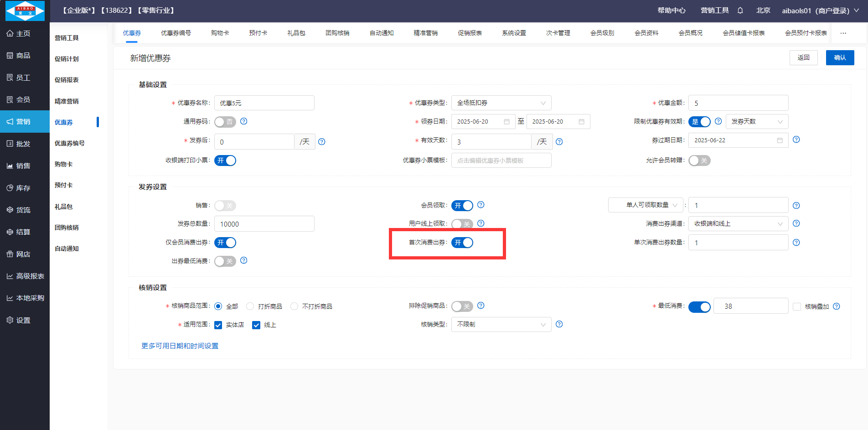
Task: Click the notification bell icon
Action: pyautogui.click(x=740, y=10)
